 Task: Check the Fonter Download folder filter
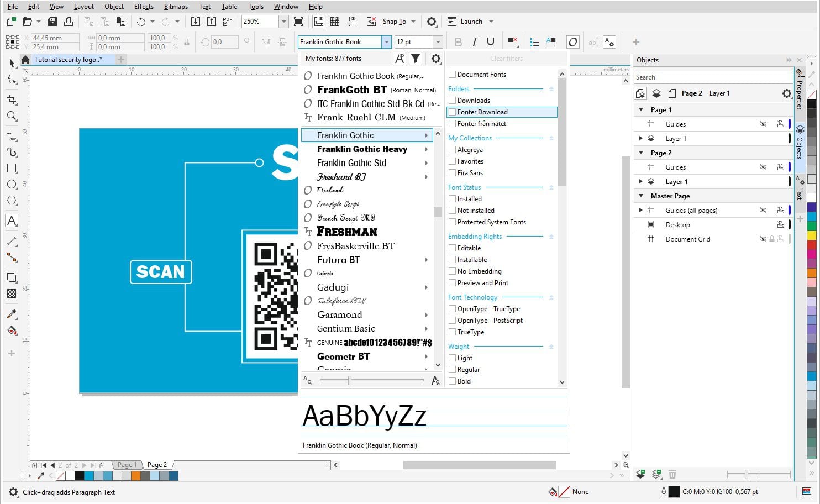(x=453, y=112)
